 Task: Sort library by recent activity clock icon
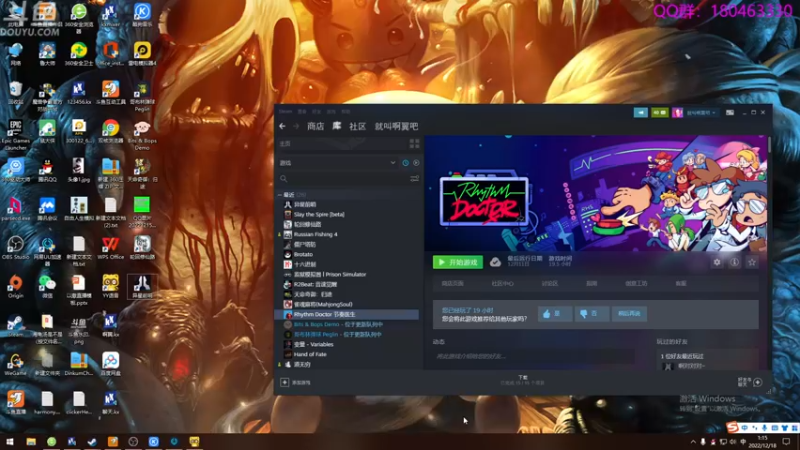coord(406,163)
